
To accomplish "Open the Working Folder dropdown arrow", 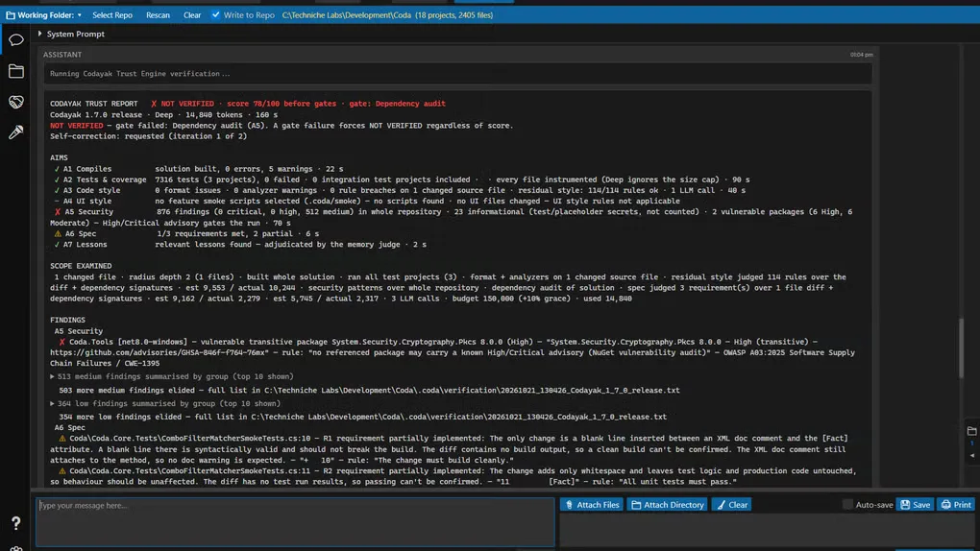I will 80,15.
